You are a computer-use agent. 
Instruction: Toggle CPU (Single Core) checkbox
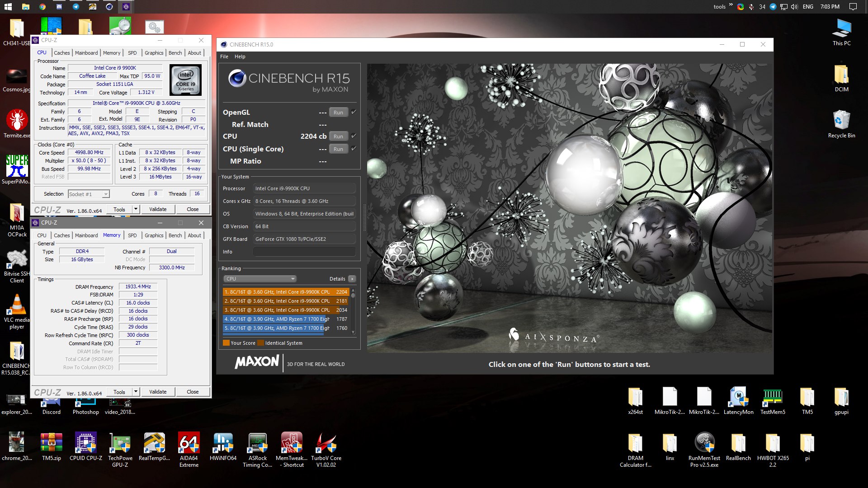354,149
